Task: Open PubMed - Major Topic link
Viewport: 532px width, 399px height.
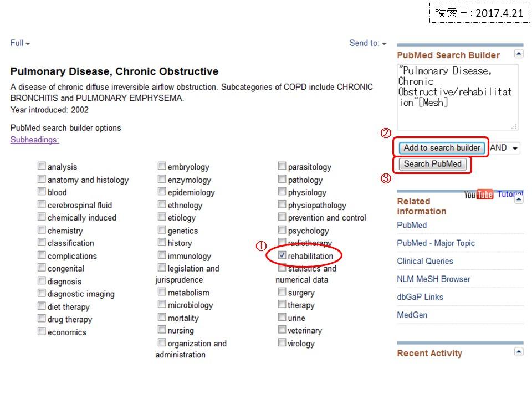Action: (x=436, y=243)
